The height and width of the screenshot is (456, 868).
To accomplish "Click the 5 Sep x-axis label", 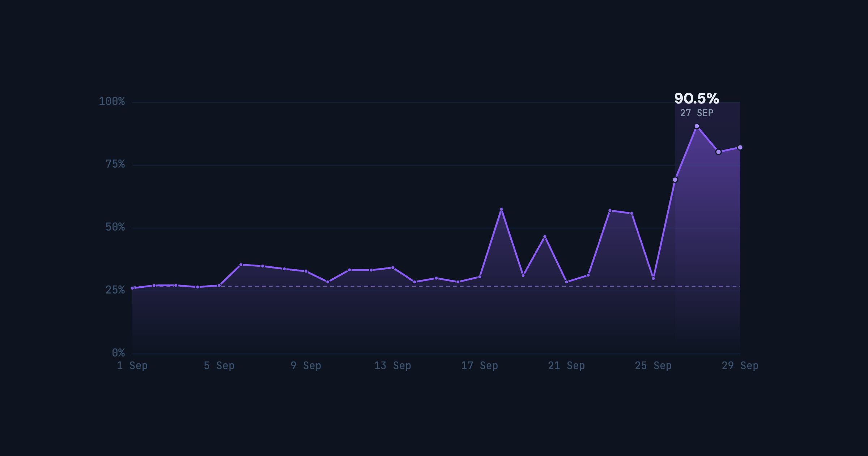I will pyautogui.click(x=219, y=366).
